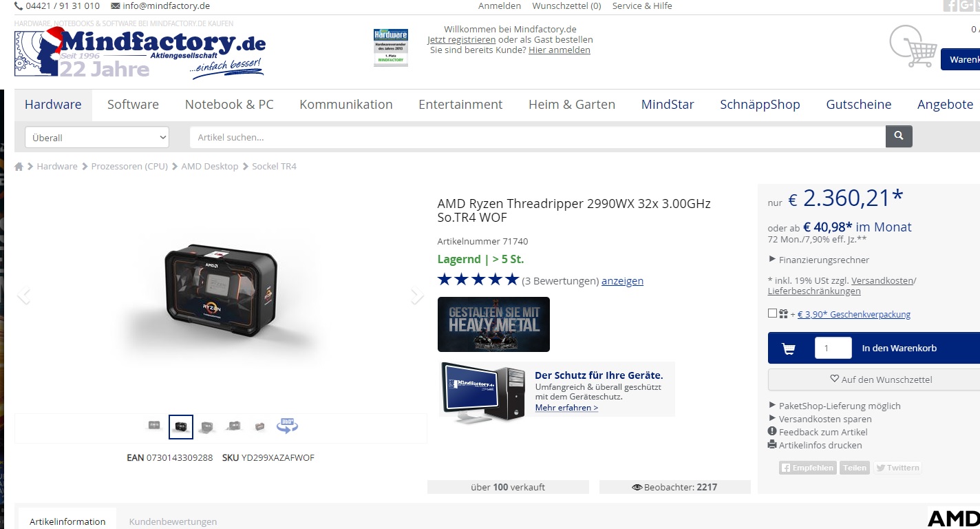Enable the Geschenkverpackung checkbox

[x=772, y=313]
